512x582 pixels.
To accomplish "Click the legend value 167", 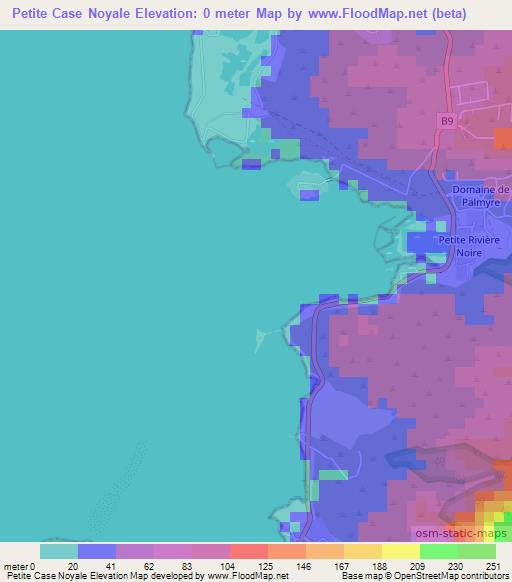I will point(341,567).
